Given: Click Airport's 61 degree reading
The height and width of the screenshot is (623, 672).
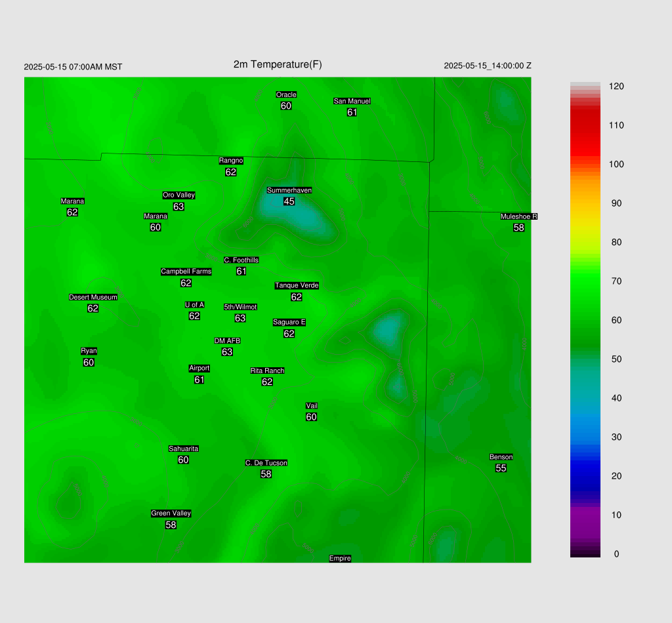Looking at the screenshot, I should [199, 380].
